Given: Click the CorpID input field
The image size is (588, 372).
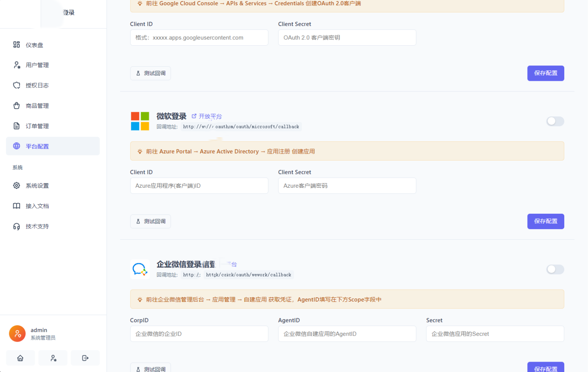Looking at the screenshot, I should [199, 334].
